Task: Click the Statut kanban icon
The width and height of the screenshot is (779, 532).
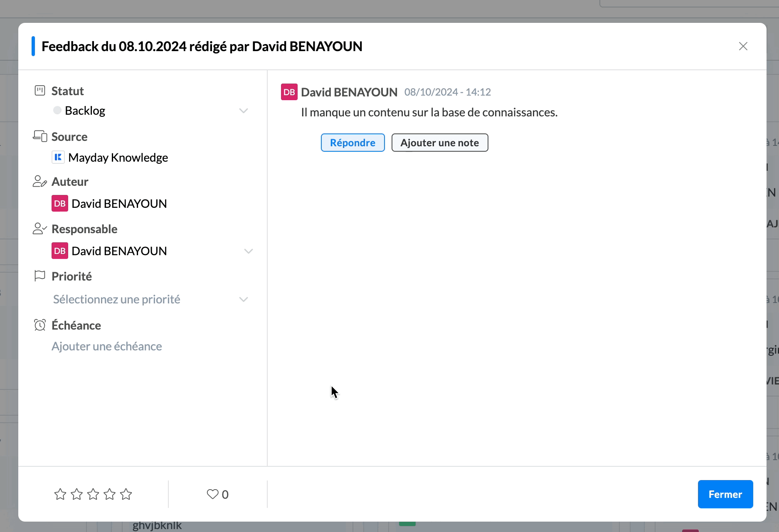Action: 40,91
